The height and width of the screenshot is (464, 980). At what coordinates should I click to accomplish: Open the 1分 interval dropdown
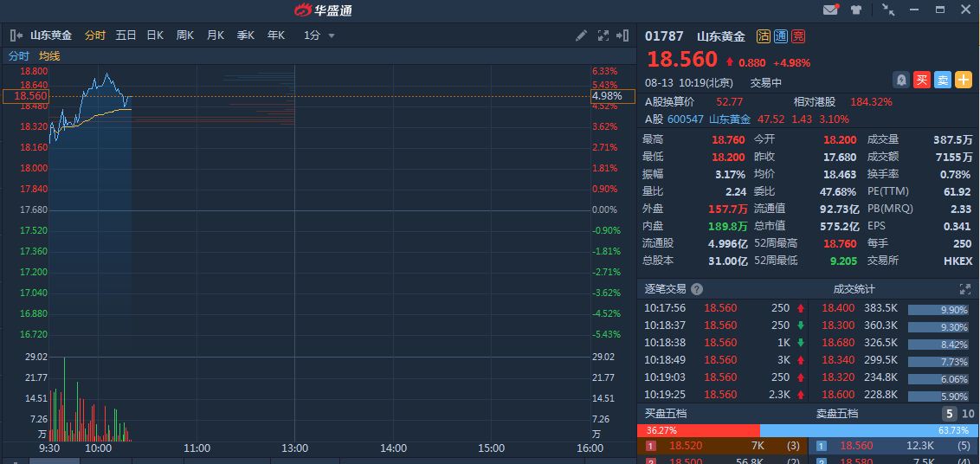pyautogui.click(x=319, y=35)
